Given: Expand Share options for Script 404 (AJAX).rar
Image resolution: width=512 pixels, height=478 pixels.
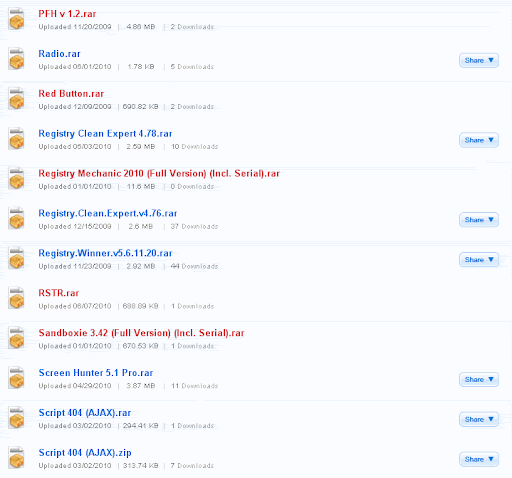Looking at the screenshot, I should (x=479, y=419).
